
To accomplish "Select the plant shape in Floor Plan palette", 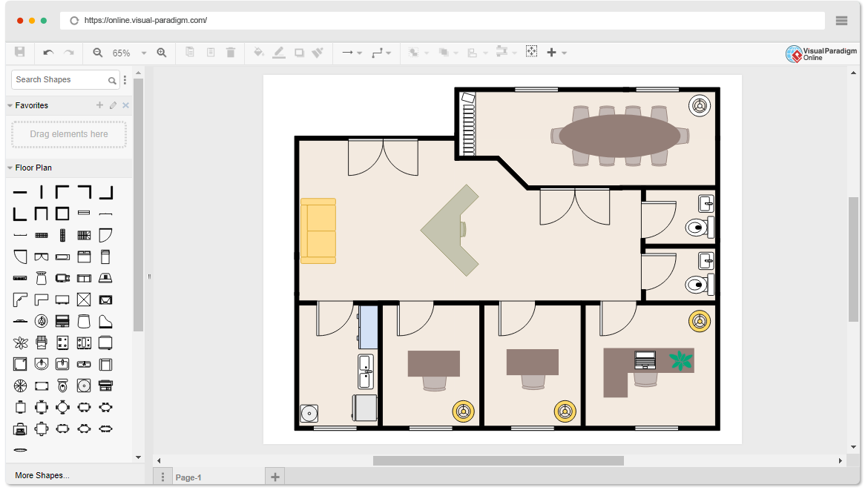I will coord(20,343).
